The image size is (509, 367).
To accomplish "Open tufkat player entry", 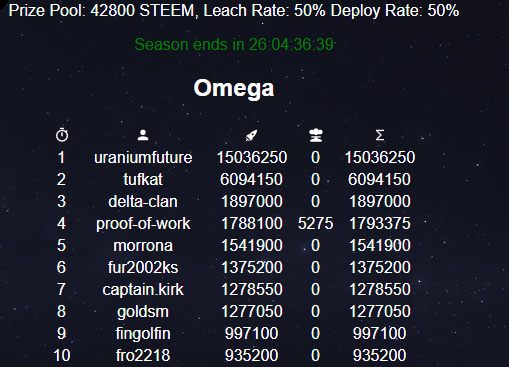I will (x=143, y=179).
